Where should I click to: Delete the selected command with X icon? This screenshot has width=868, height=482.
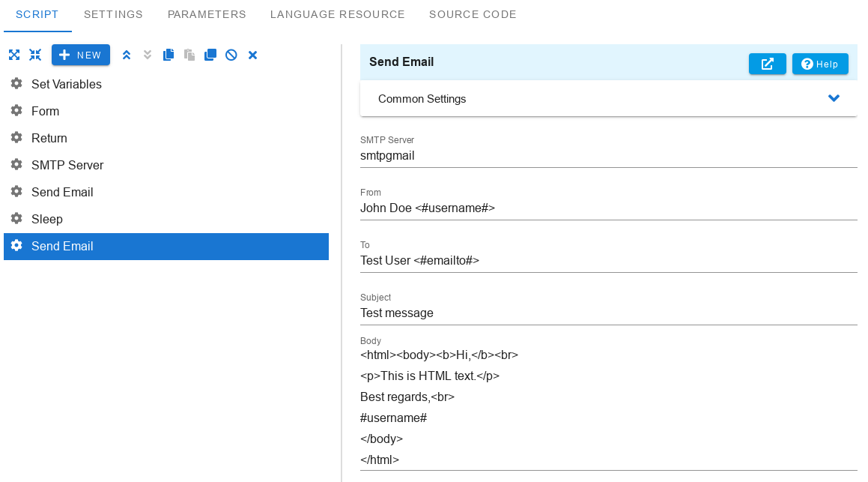click(252, 55)
